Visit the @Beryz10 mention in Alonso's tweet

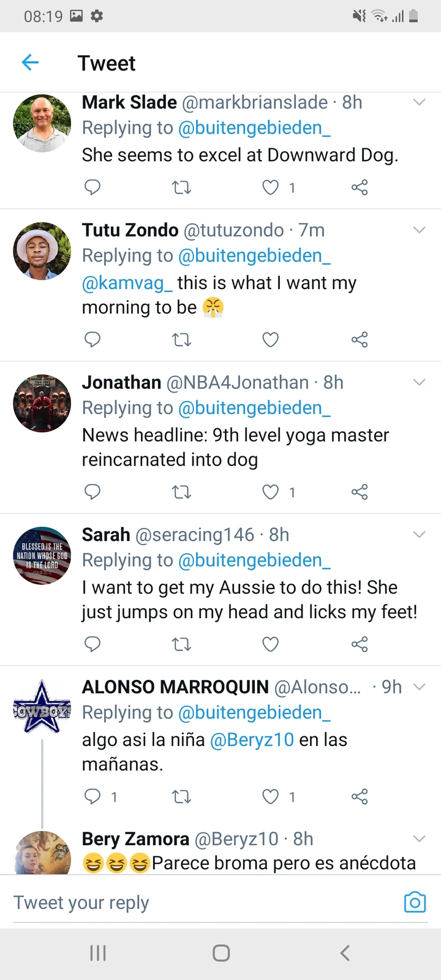coord(252,740)
